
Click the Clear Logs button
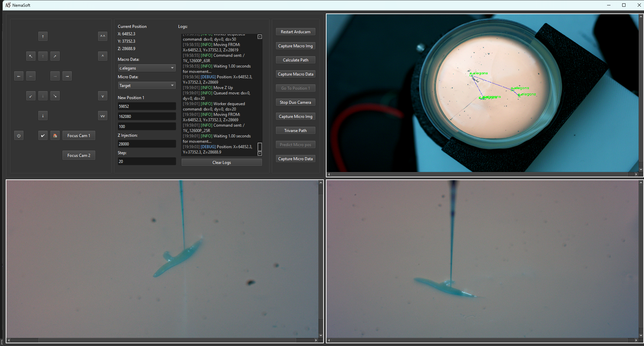[221, 163]
